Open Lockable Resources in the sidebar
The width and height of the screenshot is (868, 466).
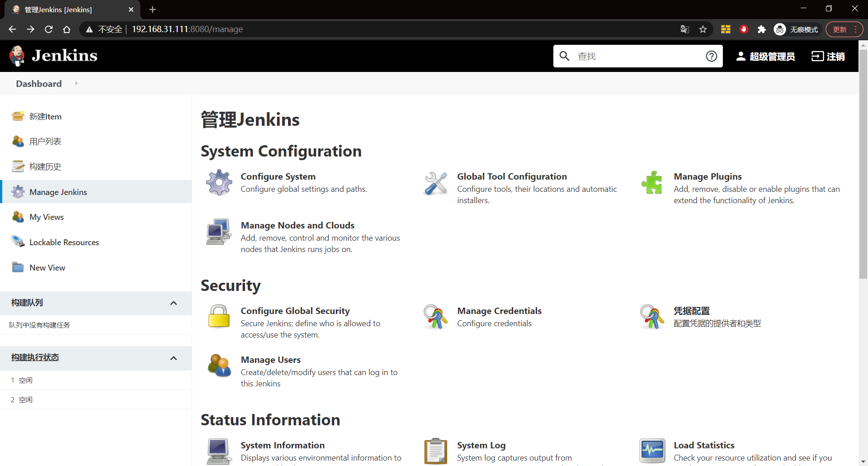pyautogui.click(x=64, y=242)
